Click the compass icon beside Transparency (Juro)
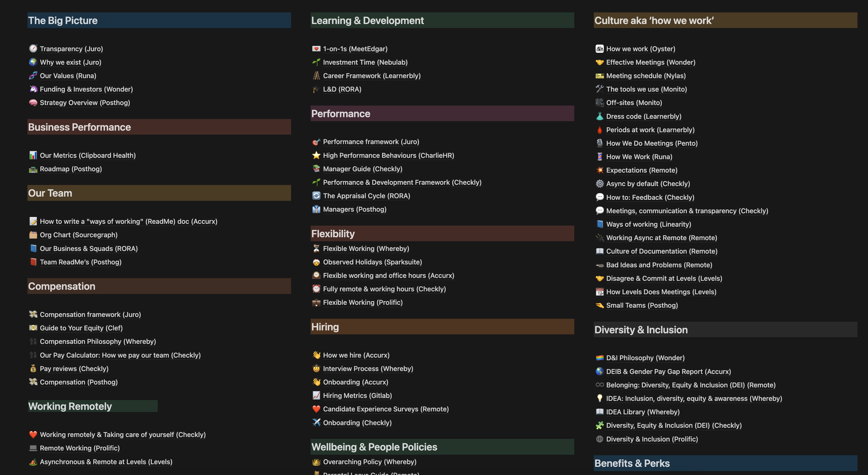The width and height of the screenshot is (868, 475). (33, 49)
